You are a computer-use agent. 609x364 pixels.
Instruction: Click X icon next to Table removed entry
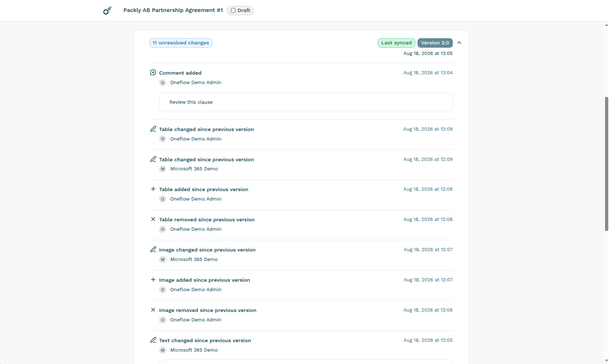click(153, 219)
